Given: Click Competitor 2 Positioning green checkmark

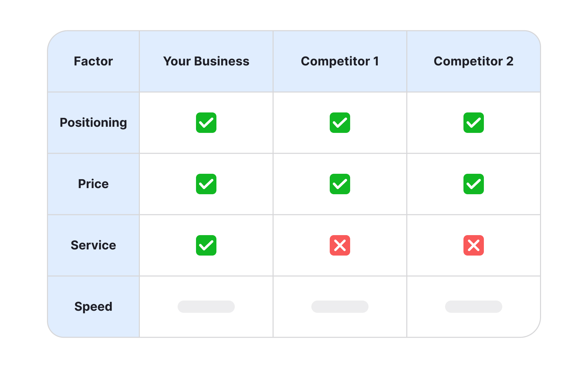Looking at the screenshot, I should (x=474, y=123).
